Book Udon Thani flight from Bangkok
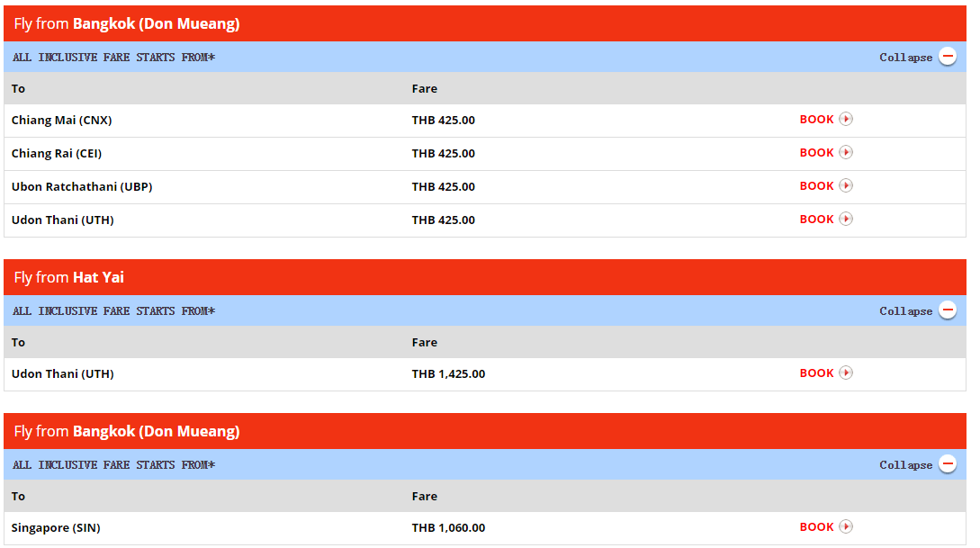The height and width of the screenshot is (548, 980). (816, 219)
